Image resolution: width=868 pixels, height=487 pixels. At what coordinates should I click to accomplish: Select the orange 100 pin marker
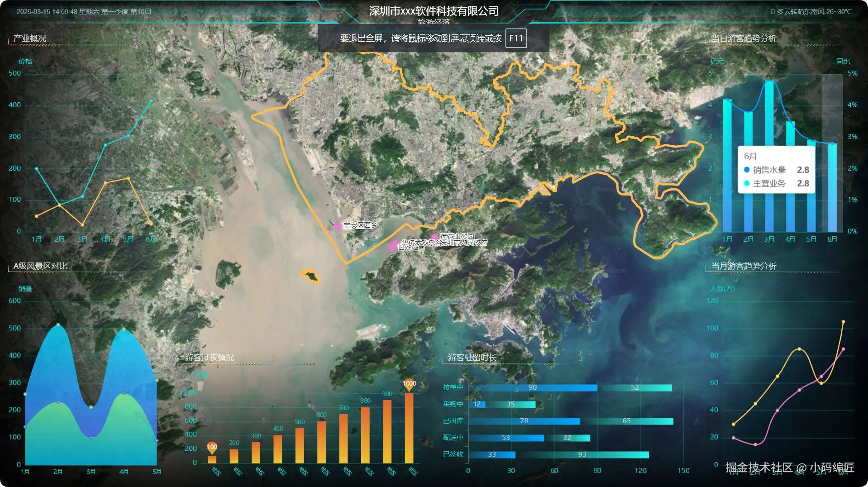click(x=212, y=448)
